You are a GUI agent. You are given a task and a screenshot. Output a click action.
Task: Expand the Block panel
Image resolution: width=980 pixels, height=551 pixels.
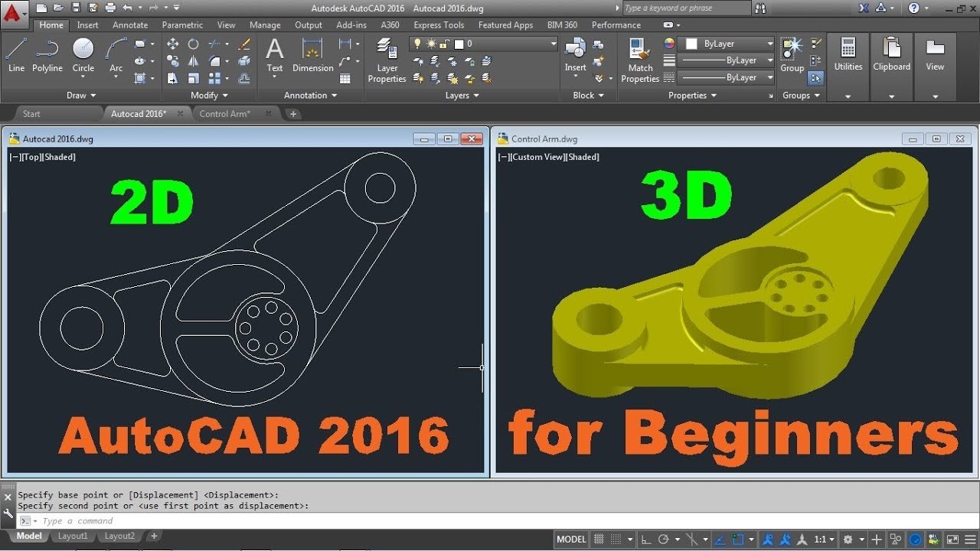point(589,96)
